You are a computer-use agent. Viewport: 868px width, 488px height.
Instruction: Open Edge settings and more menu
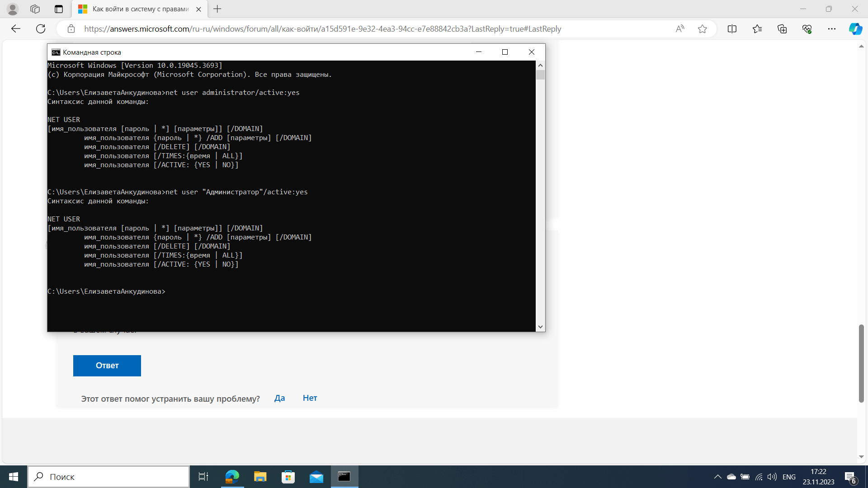(832, 29)
